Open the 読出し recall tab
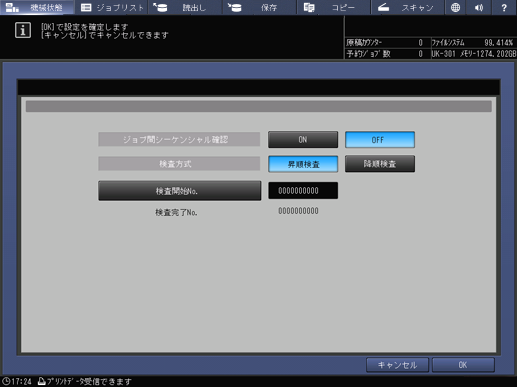 tap(185, 7)
